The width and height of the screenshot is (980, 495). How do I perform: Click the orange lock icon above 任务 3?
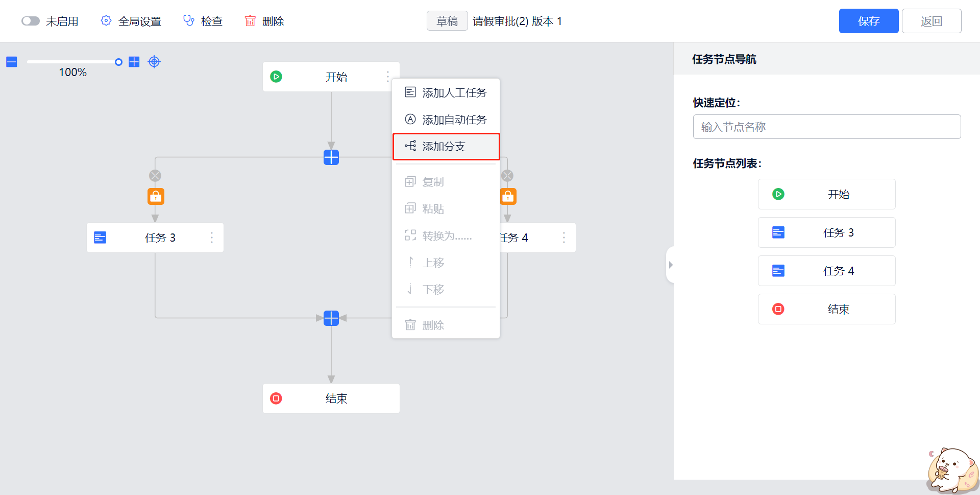pos(156,196)
